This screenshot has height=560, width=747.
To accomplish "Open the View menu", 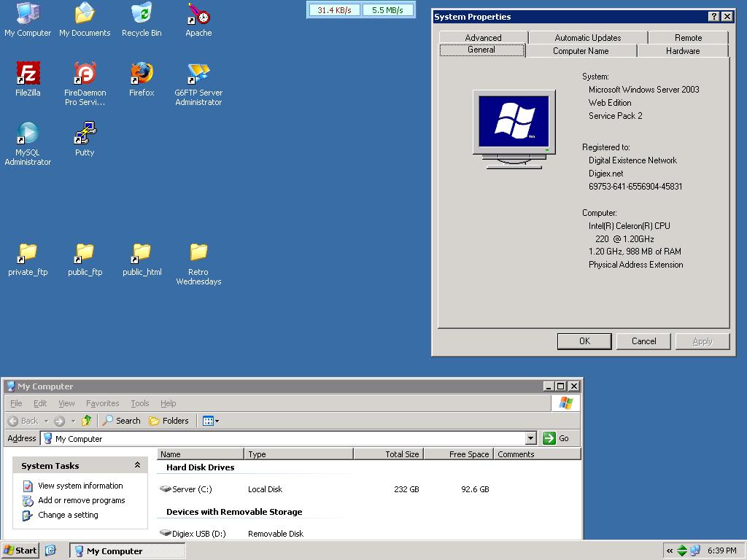I will coord(66,403).
